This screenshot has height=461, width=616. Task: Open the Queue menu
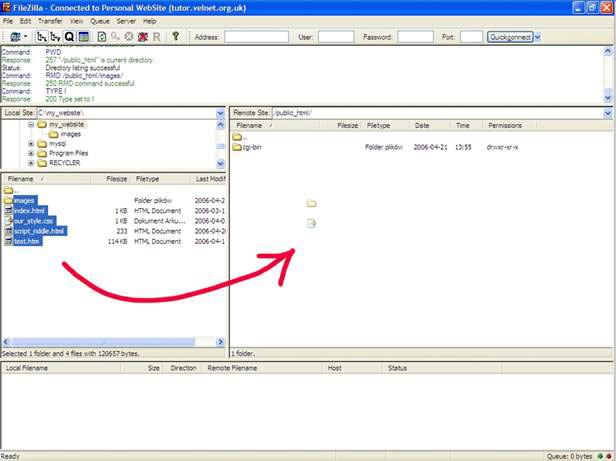click(100, 21)
